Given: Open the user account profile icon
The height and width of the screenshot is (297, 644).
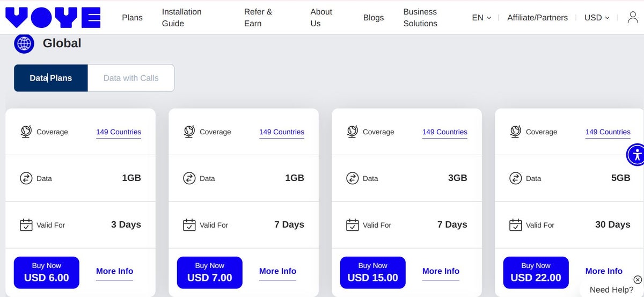Looking at the screenshot, I should 633,17.
